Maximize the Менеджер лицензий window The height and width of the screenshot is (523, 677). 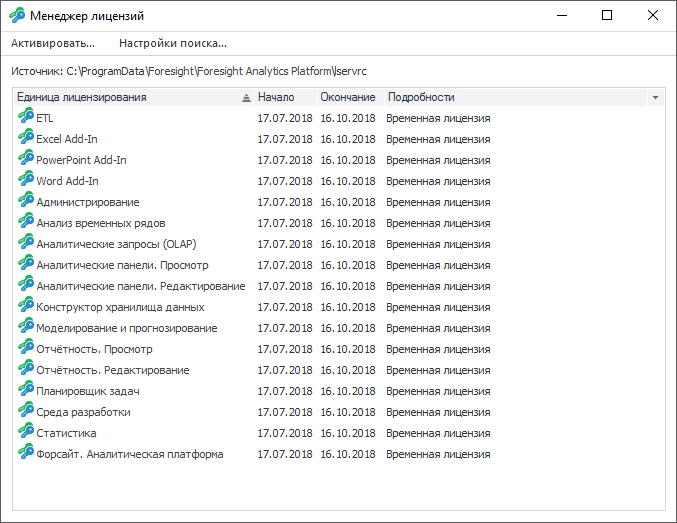click(x=607, y=15)
